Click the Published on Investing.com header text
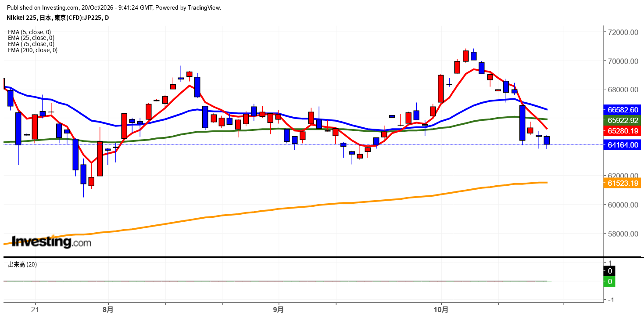 pyautogui.click(x=114, y=7)
